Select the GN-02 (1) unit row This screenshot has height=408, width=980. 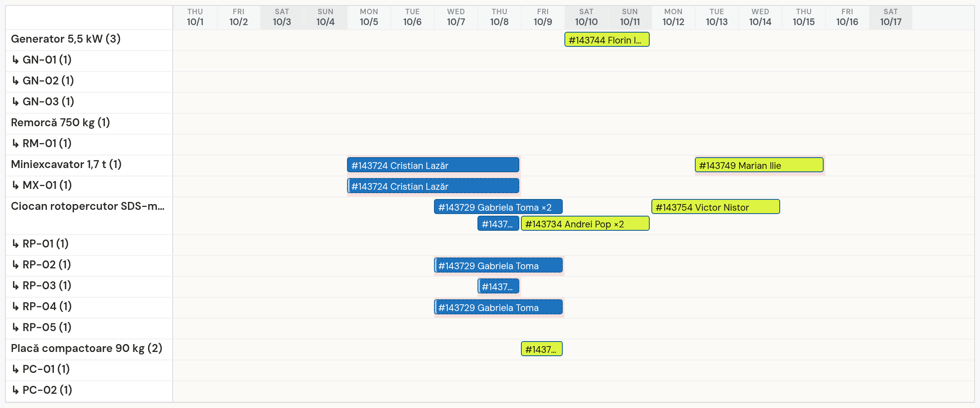tap(89, 82)
